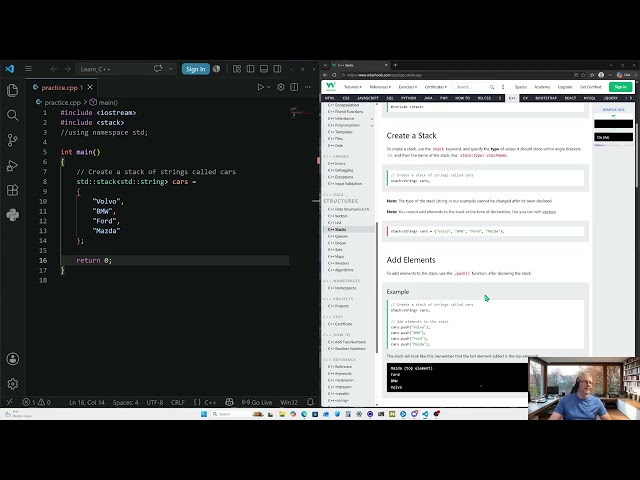
Task: Open the Copilot chat icon in title bar
Action: (158, 69)
